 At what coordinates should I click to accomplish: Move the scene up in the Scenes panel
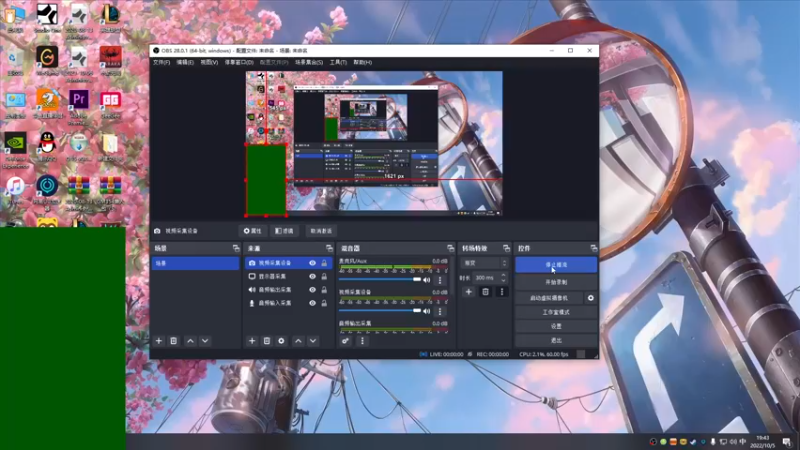click(190, 341)
